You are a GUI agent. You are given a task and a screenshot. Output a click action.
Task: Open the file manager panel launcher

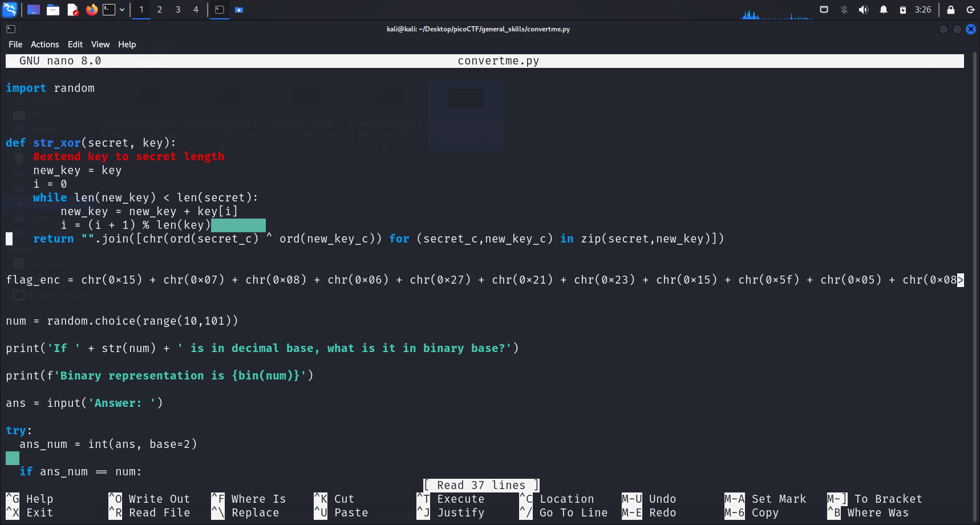tap(53, 10)
